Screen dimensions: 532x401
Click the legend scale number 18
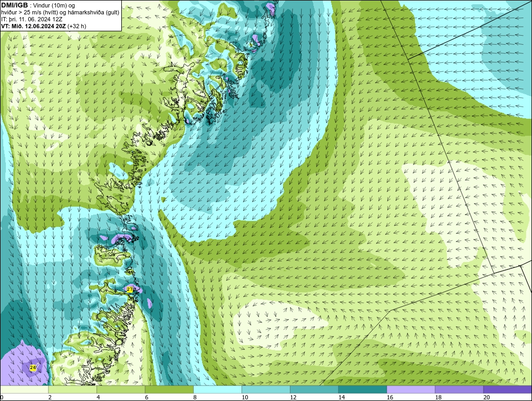(x=438, y=397)
